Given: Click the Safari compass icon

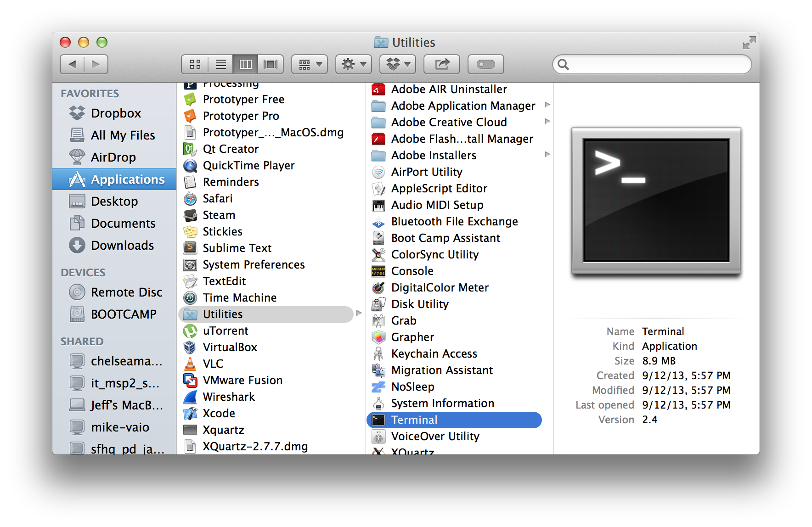Looking at the screenshot, I should point(190,198).
